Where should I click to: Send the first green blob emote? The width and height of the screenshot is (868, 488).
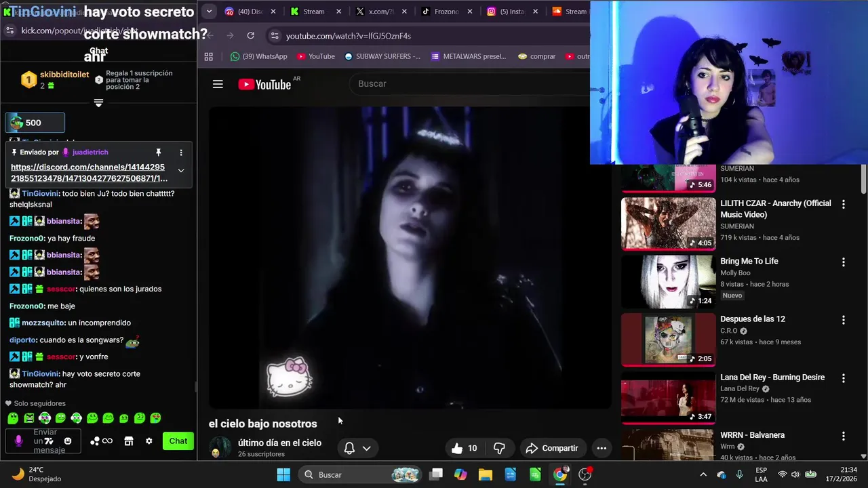(13, 418)
